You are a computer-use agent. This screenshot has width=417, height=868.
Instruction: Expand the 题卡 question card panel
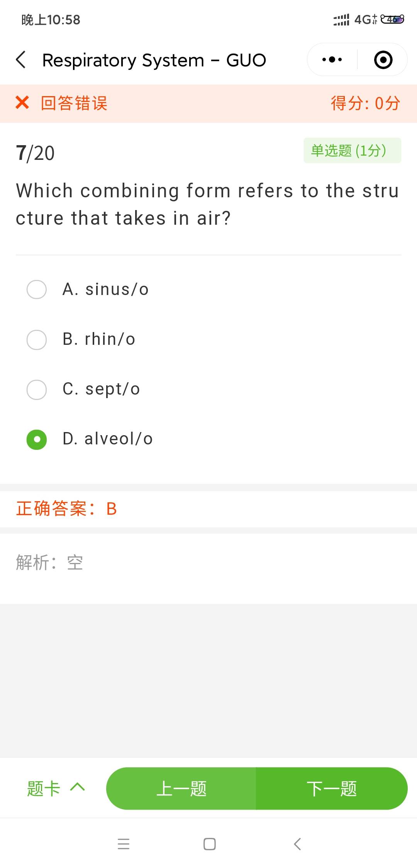click(x=44, y=788)
